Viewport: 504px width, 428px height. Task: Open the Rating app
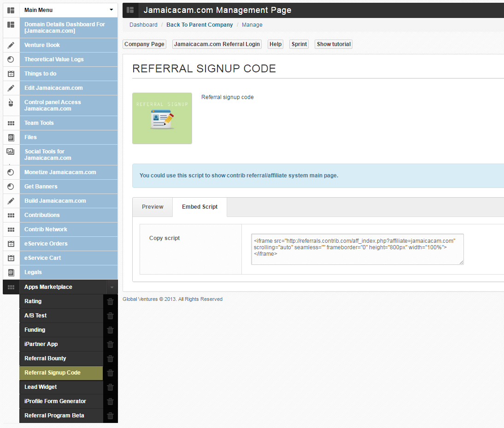click(61, 301)
